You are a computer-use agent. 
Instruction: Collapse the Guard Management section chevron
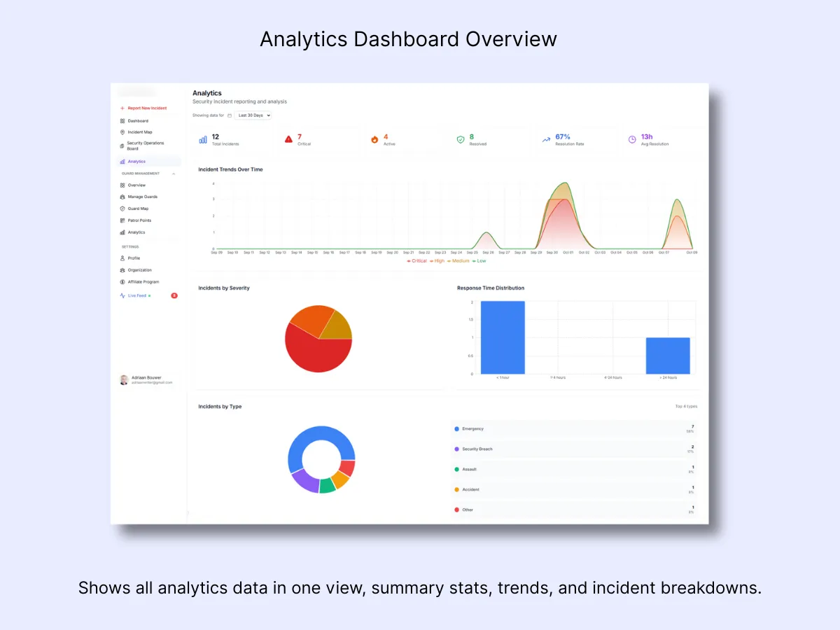pyautogui.click(x=174, y=173)
